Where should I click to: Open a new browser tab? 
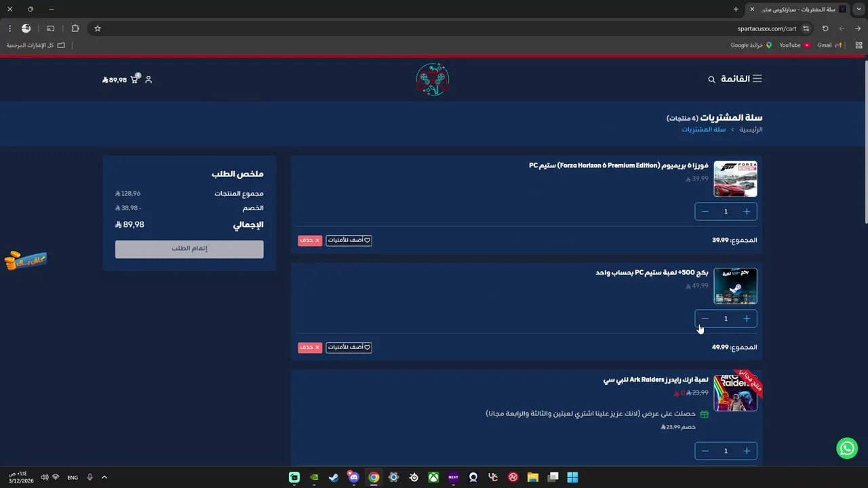[736, 9]
